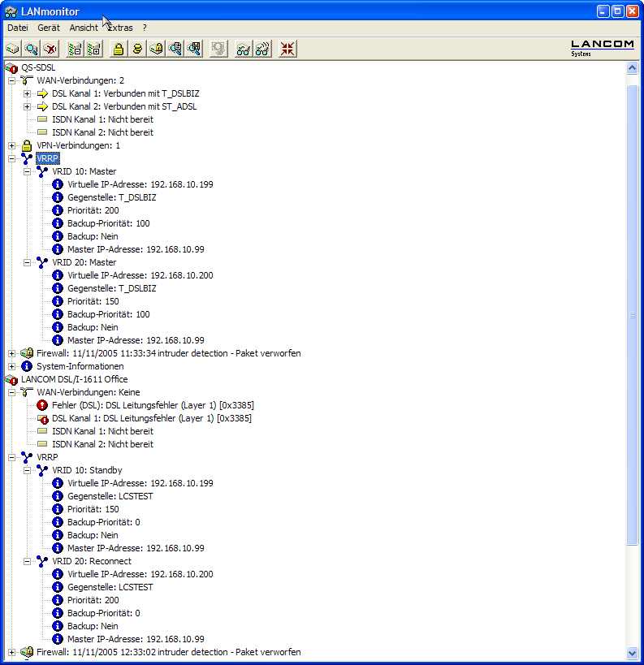Open the Extras menu
This screenshot has height=665, width=644.
(120, 28)
